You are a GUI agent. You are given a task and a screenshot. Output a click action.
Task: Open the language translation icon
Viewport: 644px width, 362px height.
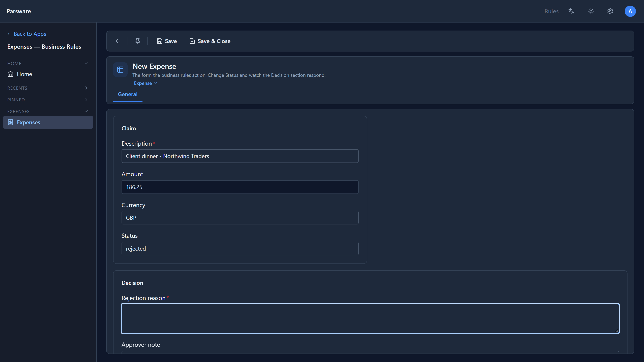[x=572, y=11]
